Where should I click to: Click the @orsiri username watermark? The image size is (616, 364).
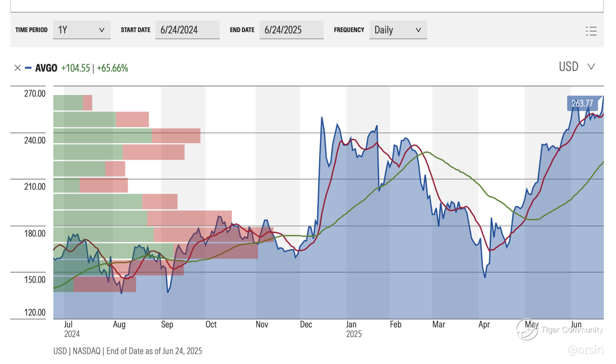pos(585,350)
